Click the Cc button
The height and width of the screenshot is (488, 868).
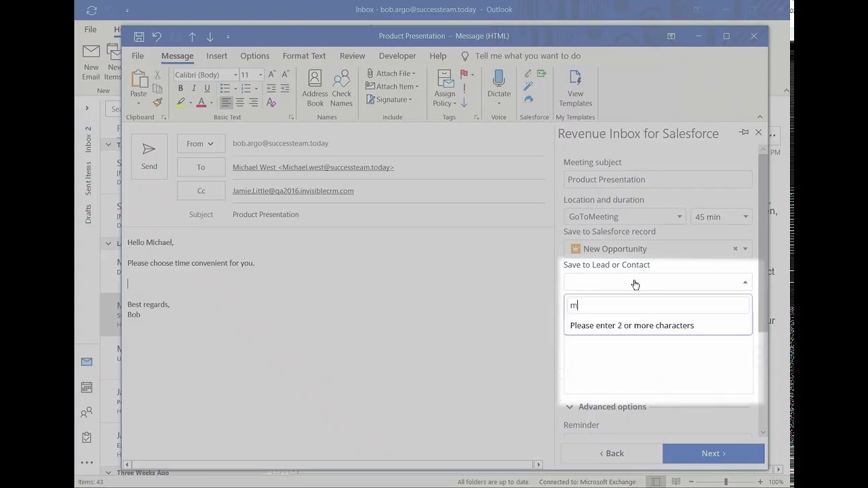coord(201,191)
